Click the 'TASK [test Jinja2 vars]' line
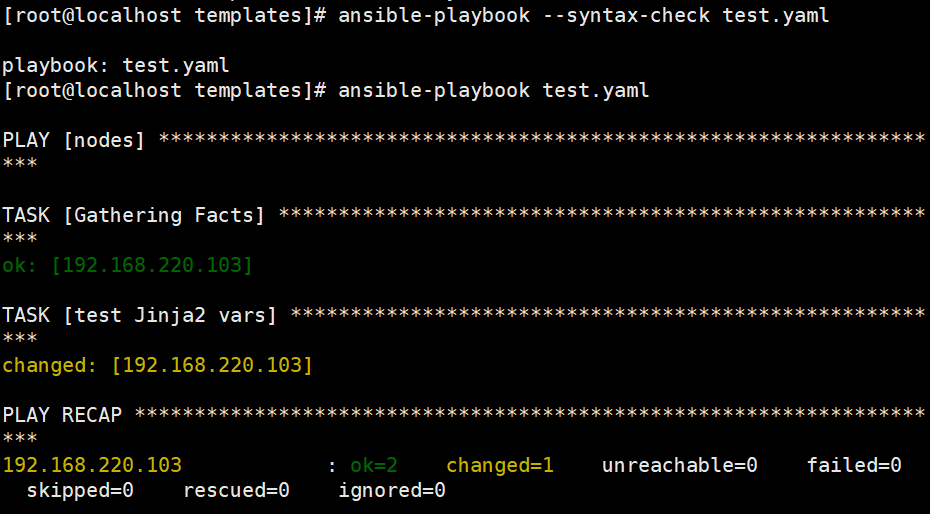The image size is (930, 514). 139,315
